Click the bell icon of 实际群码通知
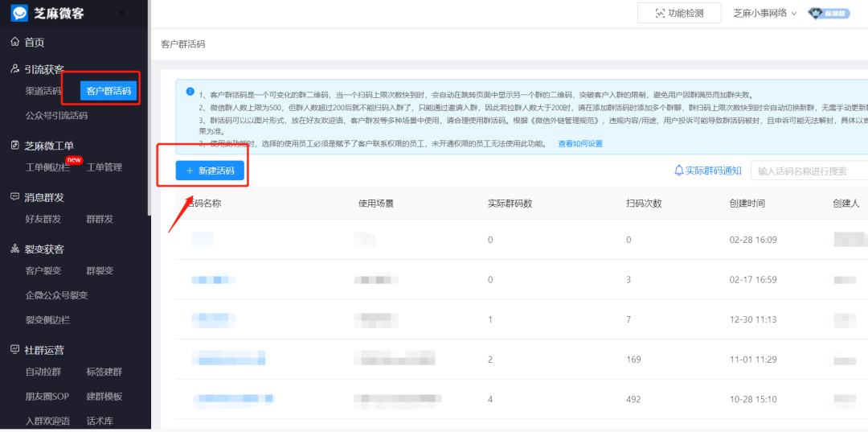 point(678,171)
